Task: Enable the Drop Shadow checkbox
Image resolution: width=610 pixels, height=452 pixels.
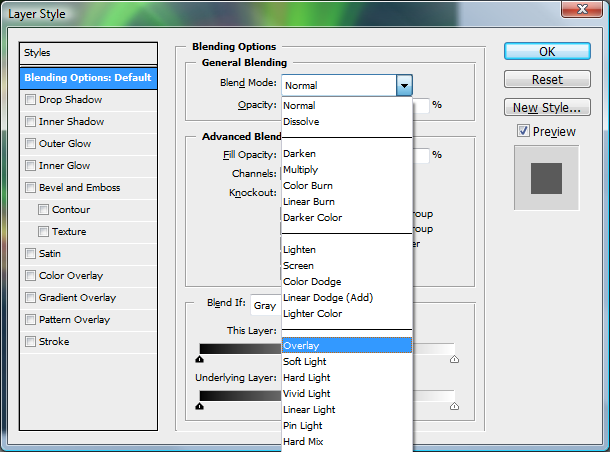Action: coord(31,100)
